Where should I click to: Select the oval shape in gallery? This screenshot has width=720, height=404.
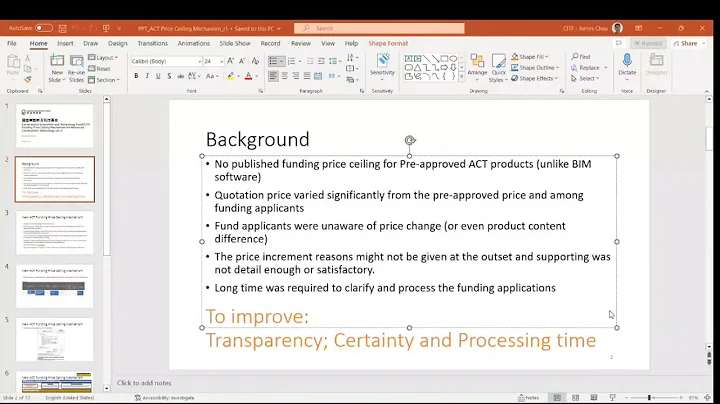tap(453, 58)
